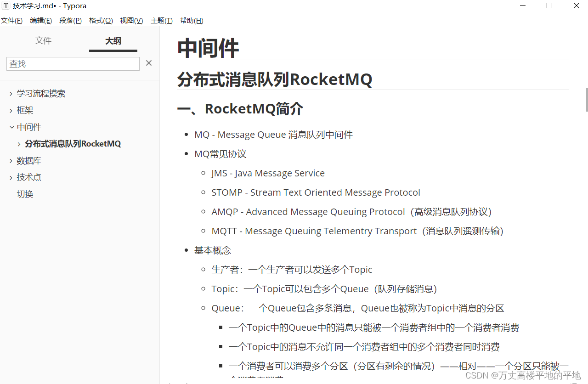Jump to 中间件 heading in outline

29,127
